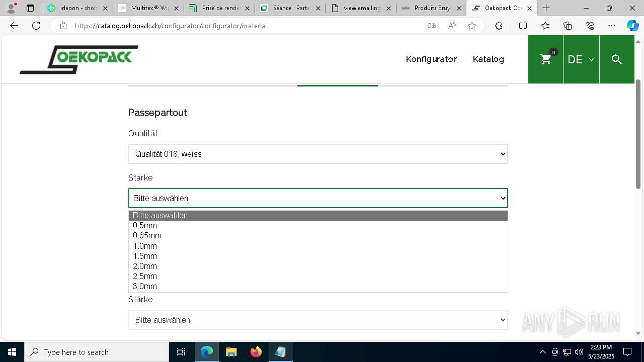Click the Oekopack logo
The width and height of the screenshot is (644, 362).
tap(79, 59)
